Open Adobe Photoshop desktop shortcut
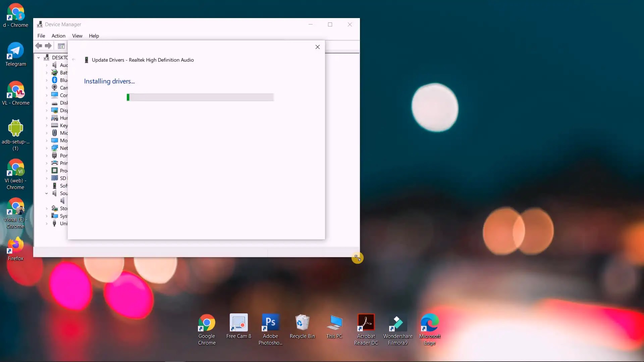The image size is (644, 362). (270, 323)
